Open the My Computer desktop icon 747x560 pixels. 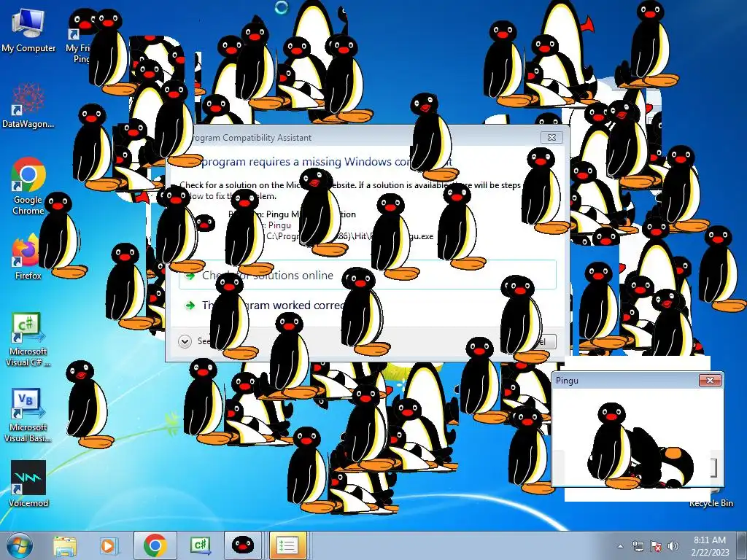[x=28, y=31]
